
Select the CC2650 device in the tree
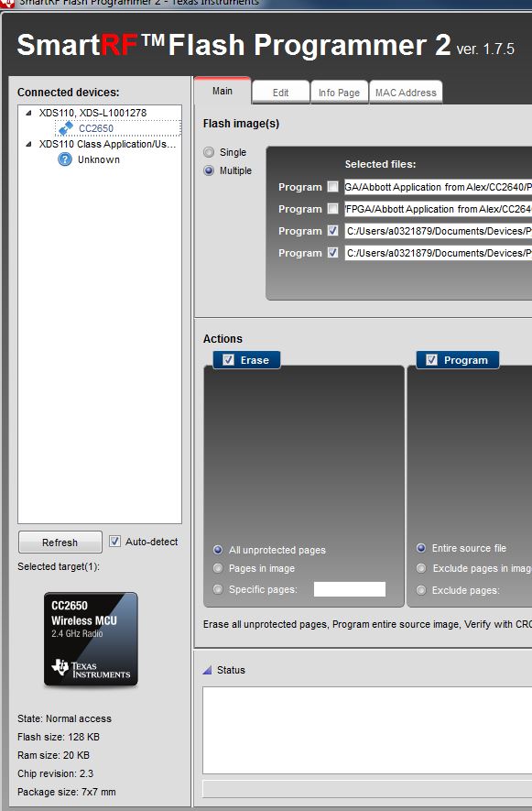[95, 128]
